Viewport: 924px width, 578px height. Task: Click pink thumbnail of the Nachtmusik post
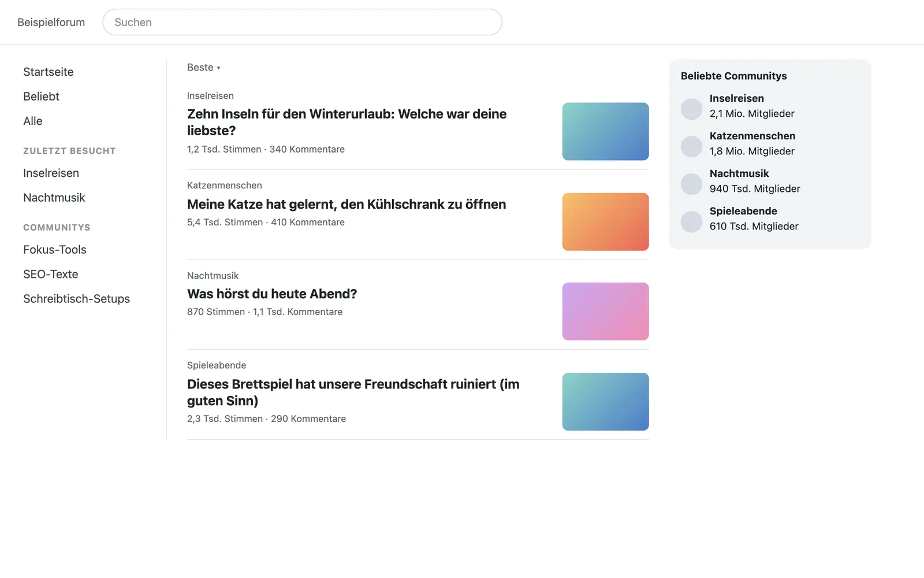(605, 312)
